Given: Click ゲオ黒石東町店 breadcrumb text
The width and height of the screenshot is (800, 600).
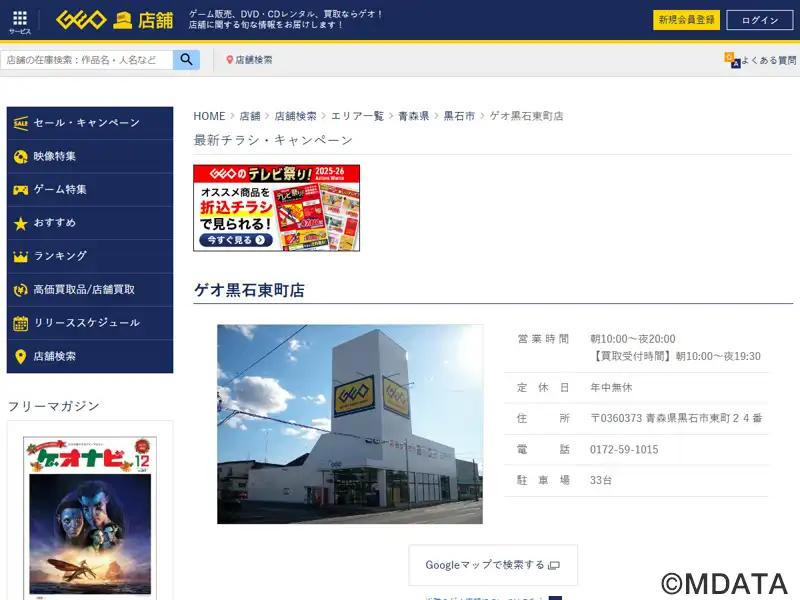Looking at the screenshot, I should (x=526, y=116).
